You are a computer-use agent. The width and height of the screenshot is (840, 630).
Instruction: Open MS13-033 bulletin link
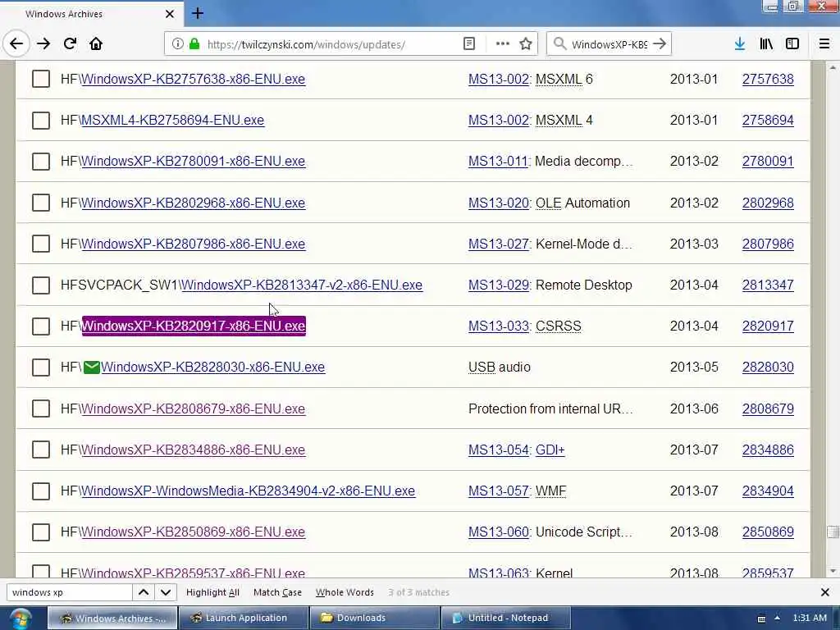[498, 326]
